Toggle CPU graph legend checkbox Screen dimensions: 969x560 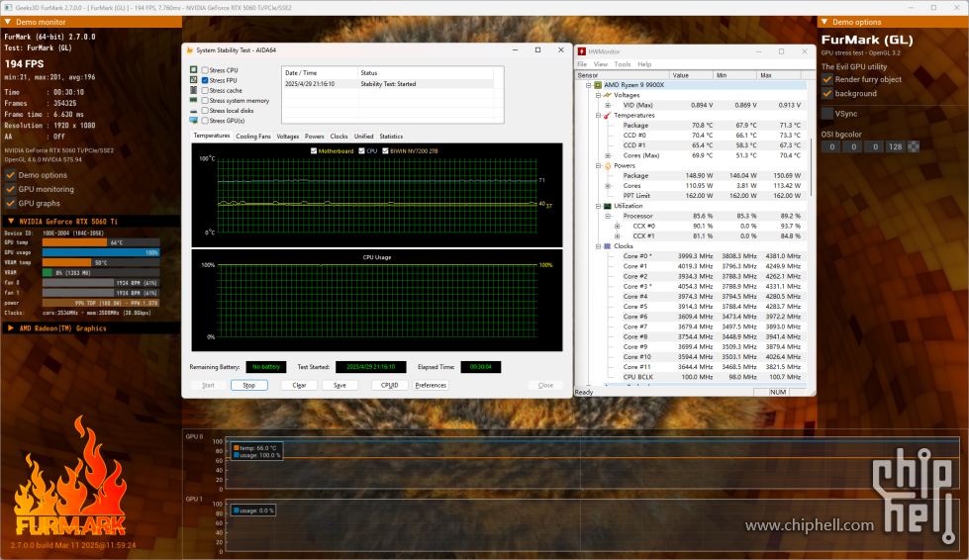click(362, 150)
